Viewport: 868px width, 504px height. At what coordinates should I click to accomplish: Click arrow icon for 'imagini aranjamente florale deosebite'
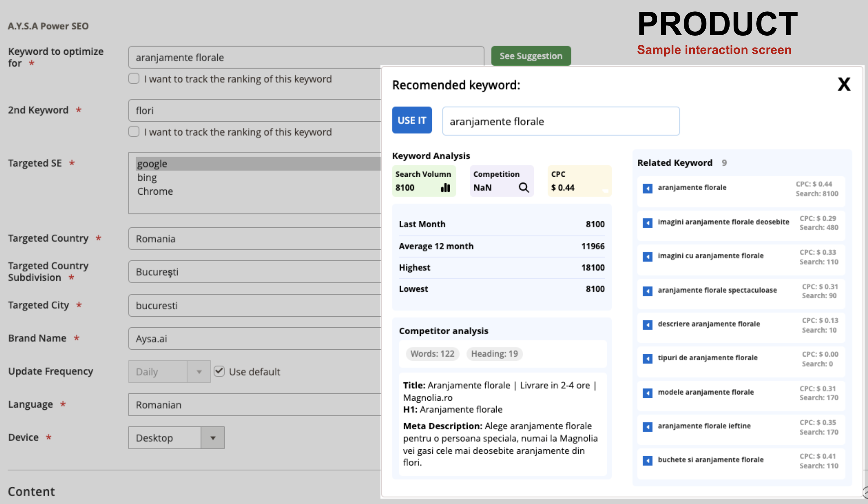pyautogui.click(x=647, y=223)
